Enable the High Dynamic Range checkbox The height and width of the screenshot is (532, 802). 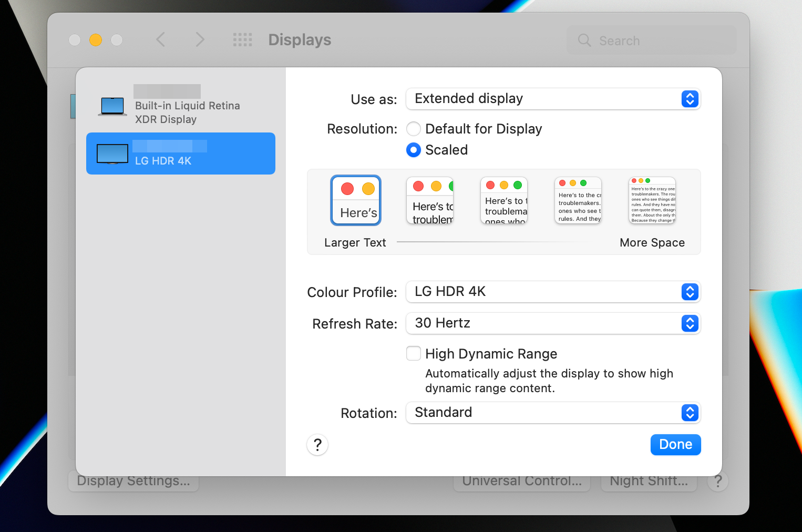tap(414, 353)
